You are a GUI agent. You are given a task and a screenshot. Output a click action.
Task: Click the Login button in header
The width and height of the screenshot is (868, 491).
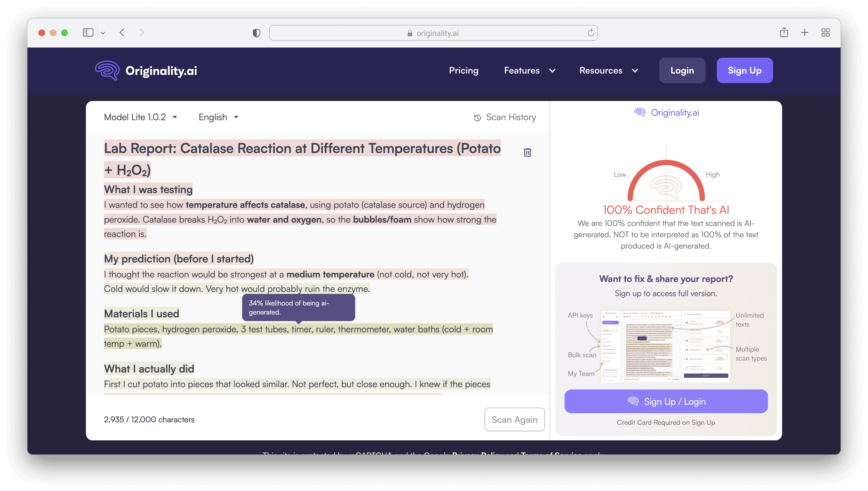pyautogui.click(x=682, y=70)
